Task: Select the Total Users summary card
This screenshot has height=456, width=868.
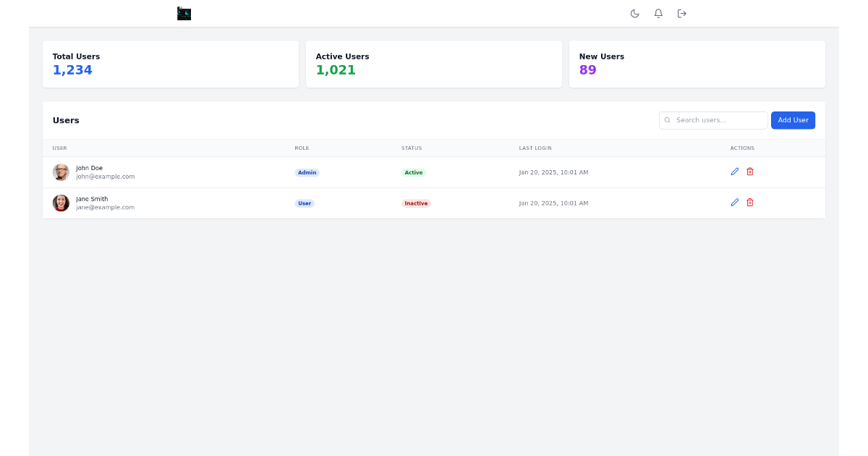Action: point(171,64)
